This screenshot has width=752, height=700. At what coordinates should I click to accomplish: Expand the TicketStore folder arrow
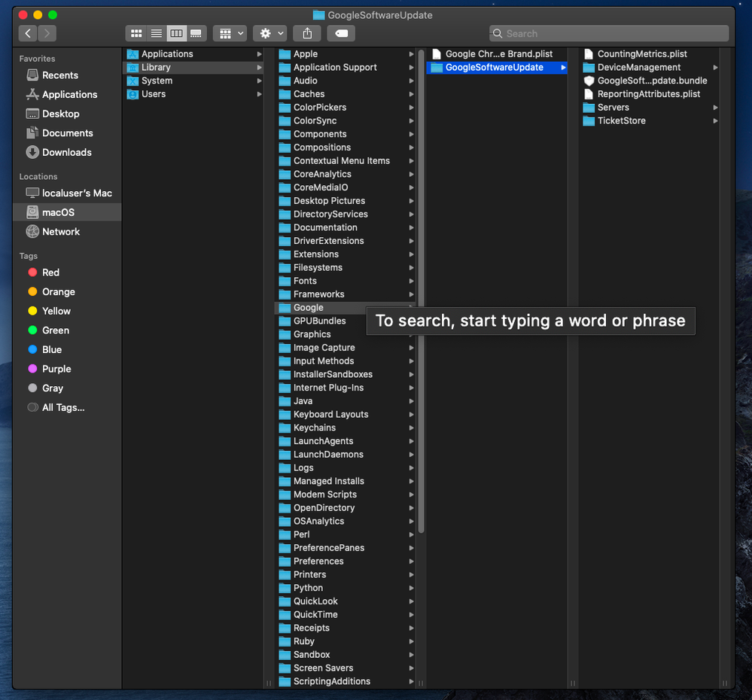[715, 121]
